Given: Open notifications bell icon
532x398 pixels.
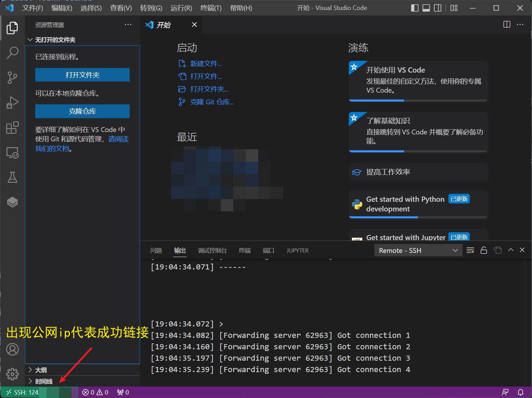Looking at the screenshot, I should pos(521,392).
